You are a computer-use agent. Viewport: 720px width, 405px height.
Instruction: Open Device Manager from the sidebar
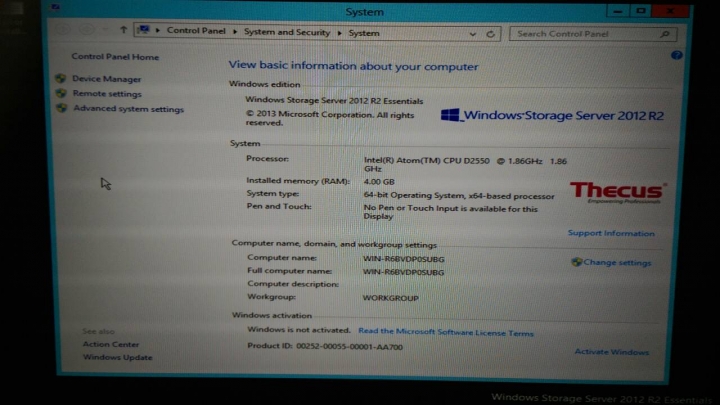(x=107, y=79)
